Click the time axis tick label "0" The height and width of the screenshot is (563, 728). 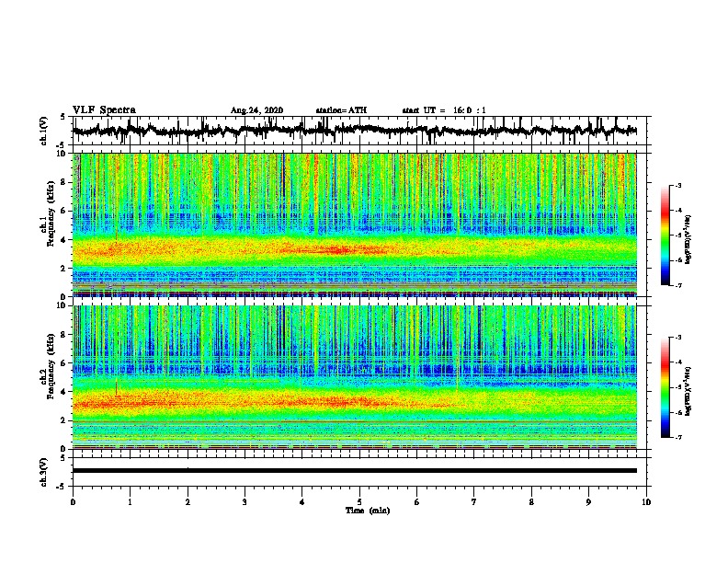[73, 502]
